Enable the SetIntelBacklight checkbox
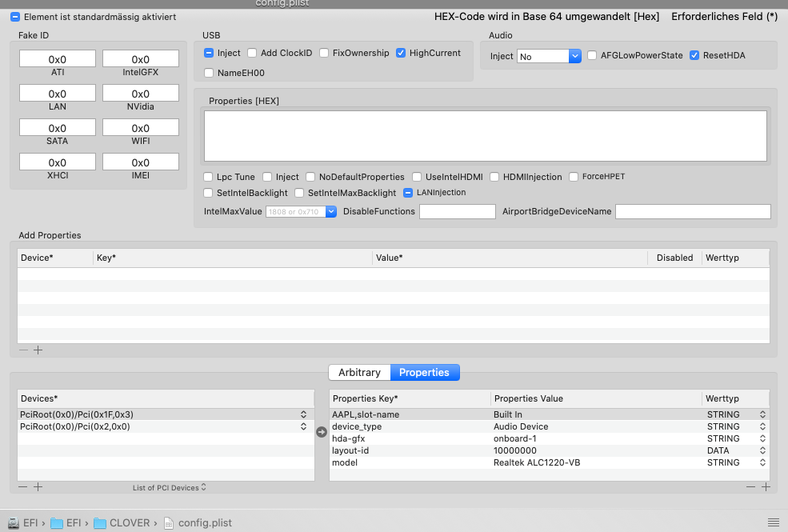 208,193
